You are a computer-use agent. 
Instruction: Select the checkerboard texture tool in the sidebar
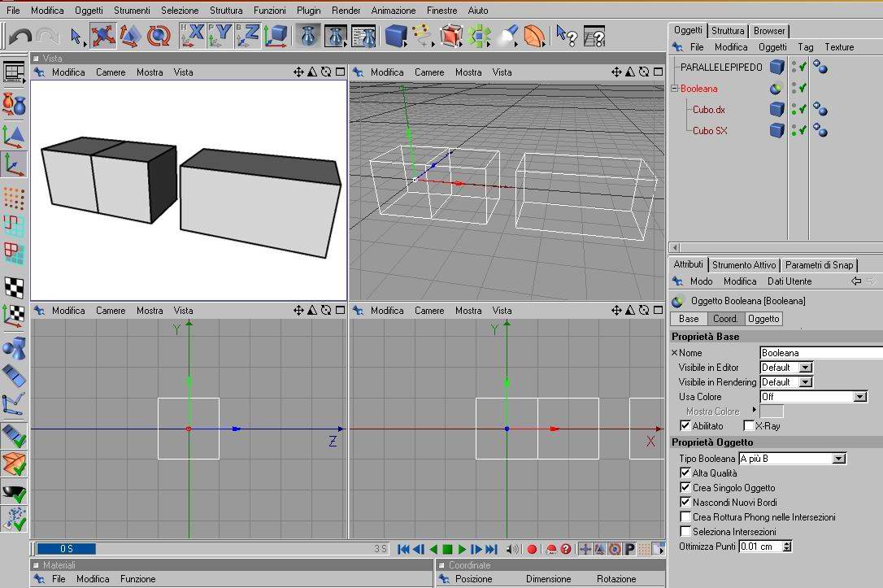point(14,287)
